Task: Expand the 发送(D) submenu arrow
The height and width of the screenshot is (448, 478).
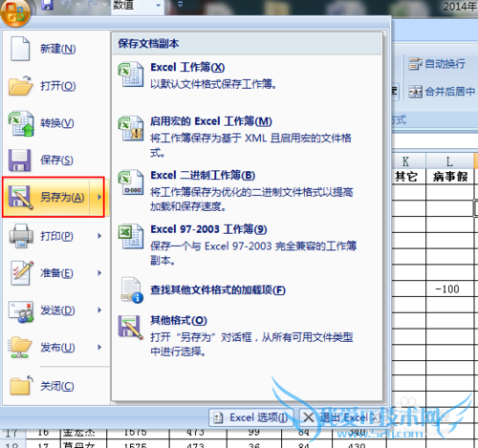Action: tap(99, 310)
